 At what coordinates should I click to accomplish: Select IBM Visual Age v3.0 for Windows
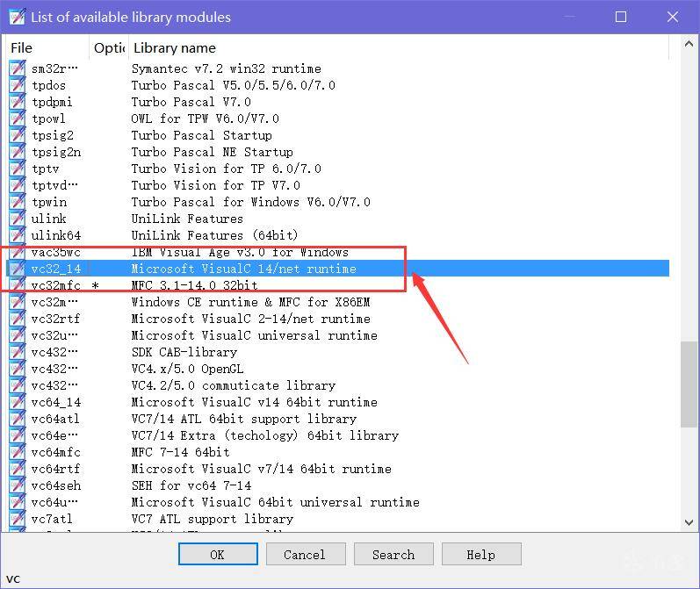(240, 252)
